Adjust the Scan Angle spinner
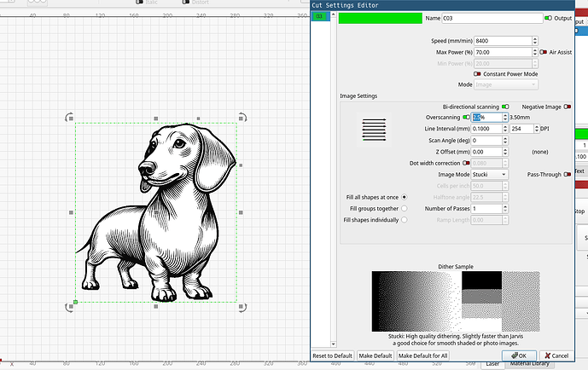 tap(505, 141)
